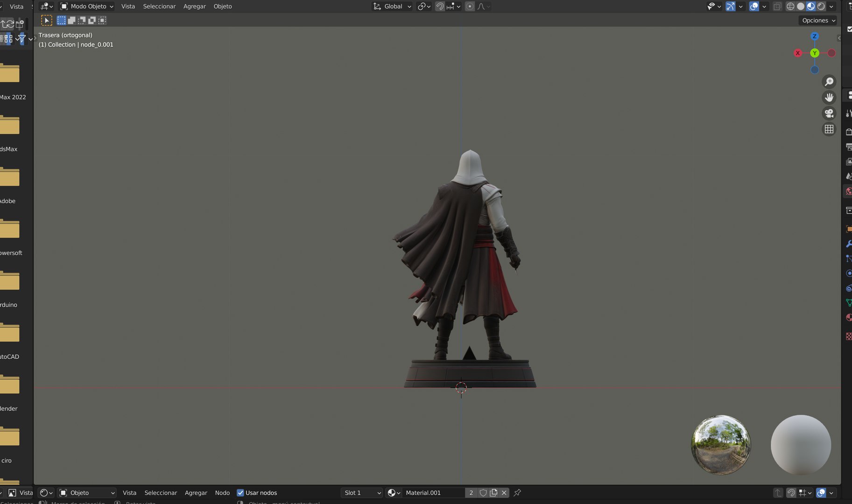Toggle proportional editing
The height and width of the screenshot is (504, 852).
470,7
